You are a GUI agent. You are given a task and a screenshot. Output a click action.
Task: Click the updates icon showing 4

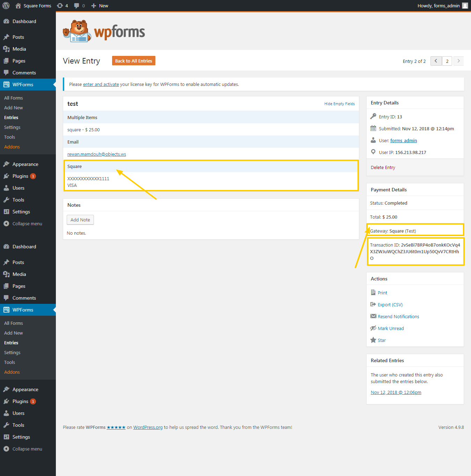pyautogui.click(x=62, y=6)
